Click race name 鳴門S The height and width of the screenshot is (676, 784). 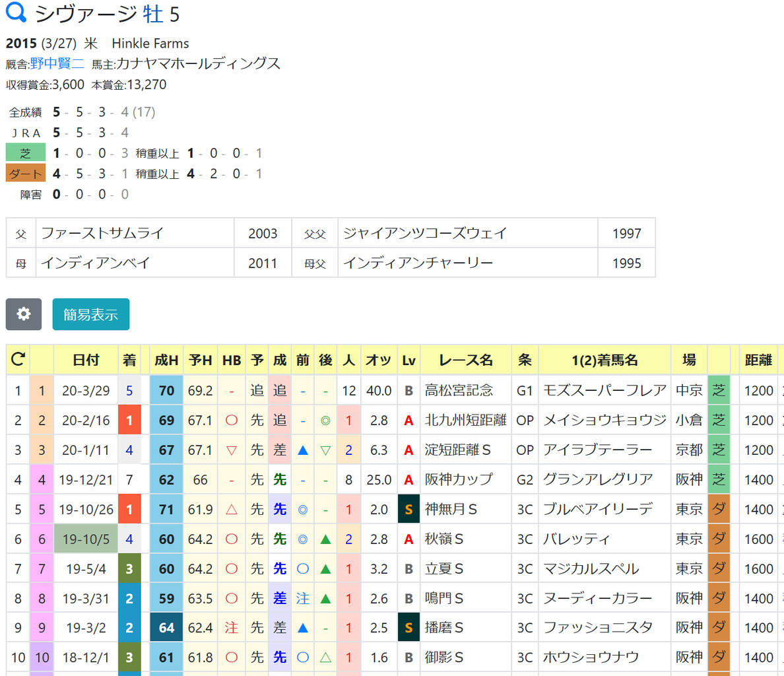pos(444,598)
